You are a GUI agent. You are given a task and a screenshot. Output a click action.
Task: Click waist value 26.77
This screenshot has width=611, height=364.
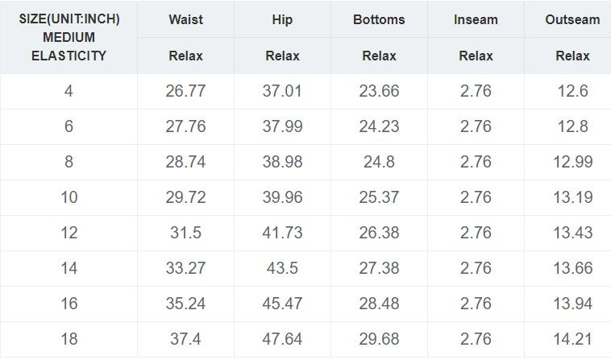(x=185, y=91)
